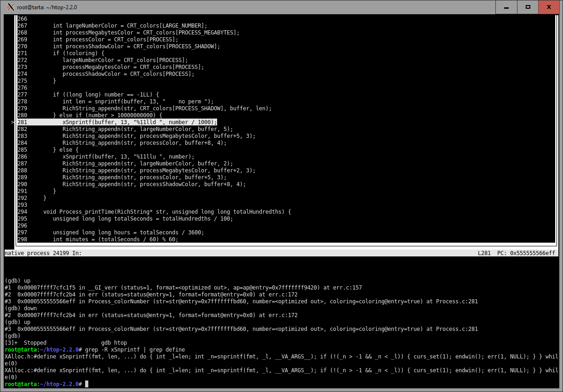The image size is (563, 392).
Task: Click the XAlloc.c #define output line
Action: 276,370
